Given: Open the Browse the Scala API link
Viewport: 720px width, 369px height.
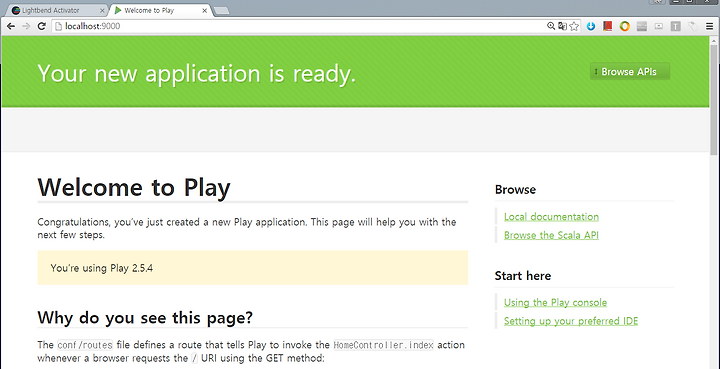Looking at the screenshot, I should [x=551, y=235].
